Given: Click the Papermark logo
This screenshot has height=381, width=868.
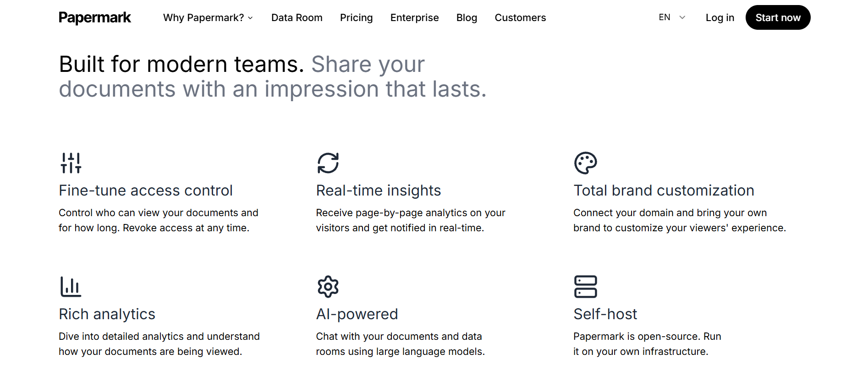Looking at the screenshot, I should click(94, 17).
